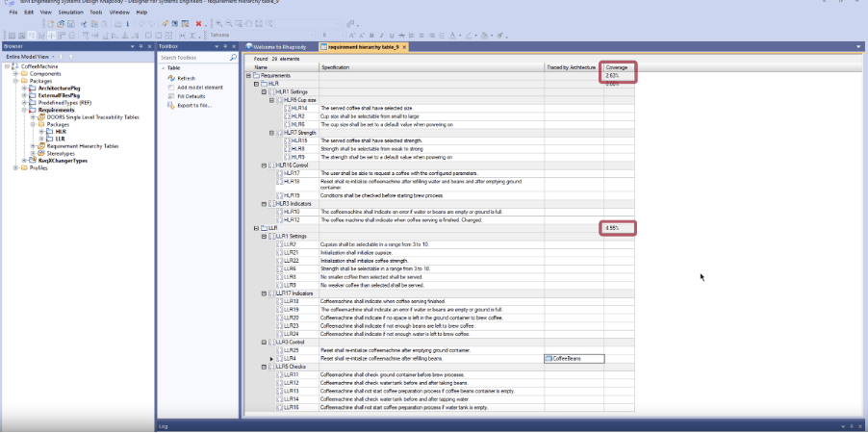Click the 4.55% coverage cell for LLR
Screen dimensions: 868x433
click(619, 228)
